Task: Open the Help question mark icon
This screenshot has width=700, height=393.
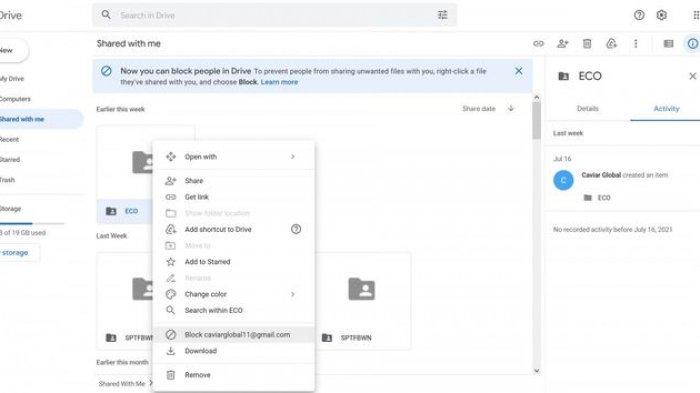Action: [639, 15]
